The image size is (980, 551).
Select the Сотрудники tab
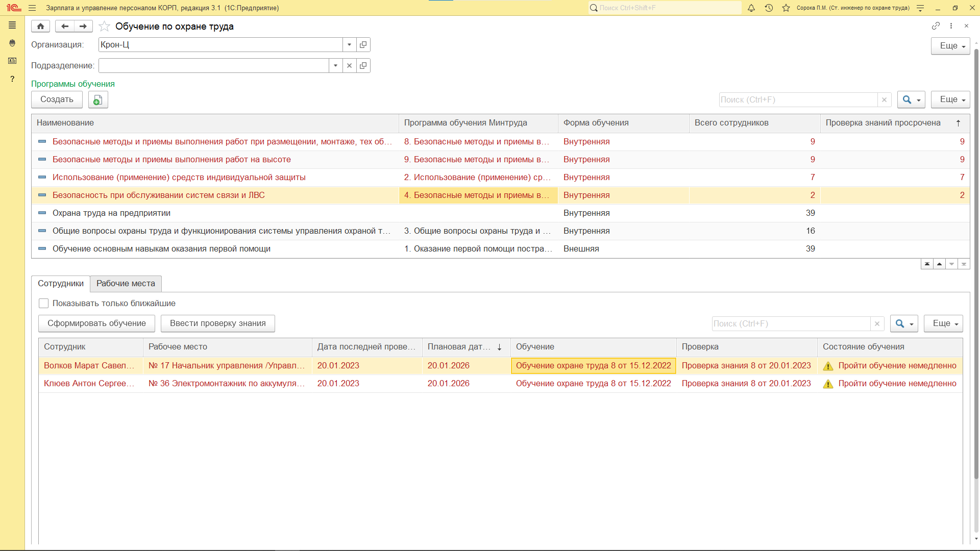tap(61, 284)
